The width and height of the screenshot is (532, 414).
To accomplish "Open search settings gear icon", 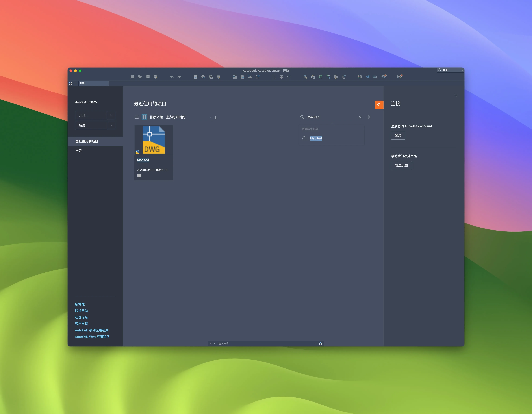I will (x=369, y=117).
